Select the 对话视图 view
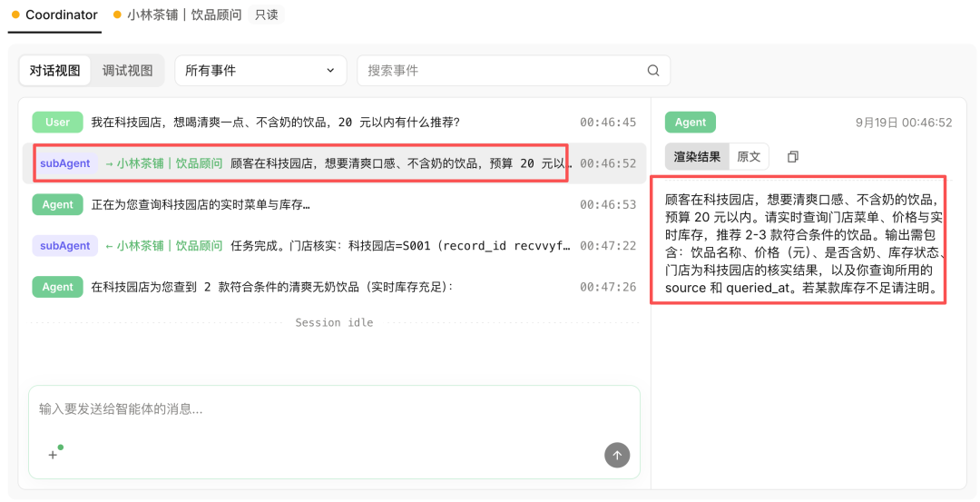Screen dimensions: 980x502 click(55, 71)
